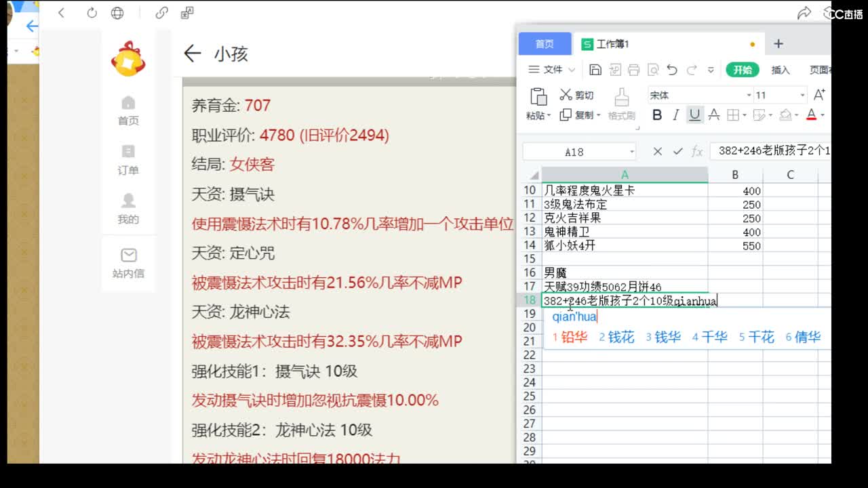
Task: Expand the borders dropdown arrow
Action: 745,116
